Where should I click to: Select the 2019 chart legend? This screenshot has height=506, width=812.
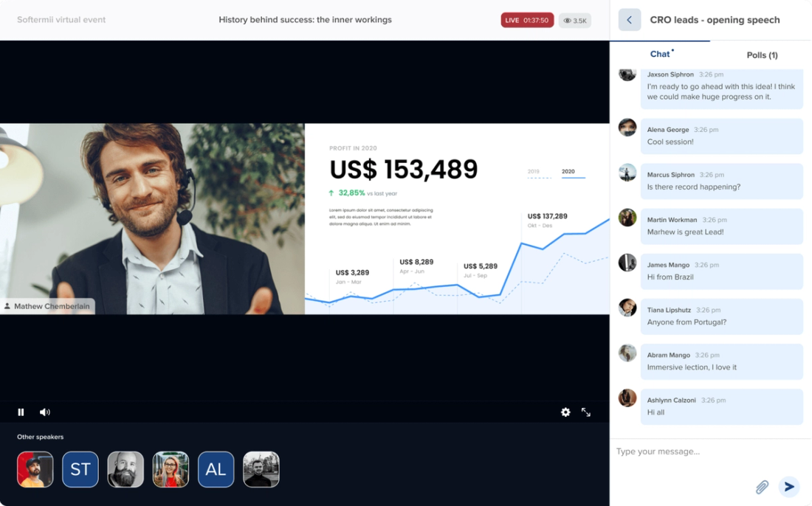pos(539,173)
